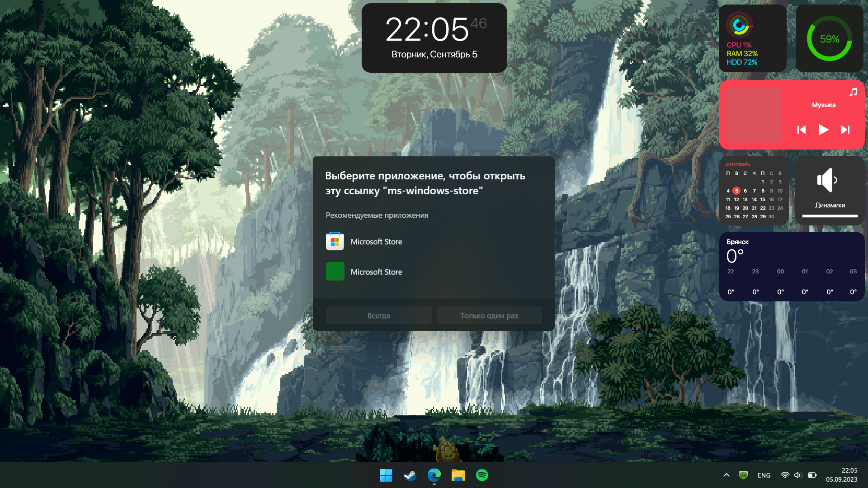The height and width of the screenshot is (488, 868).
Task: Open the taskbar clock and date
Action: click(x=841, y=475)
